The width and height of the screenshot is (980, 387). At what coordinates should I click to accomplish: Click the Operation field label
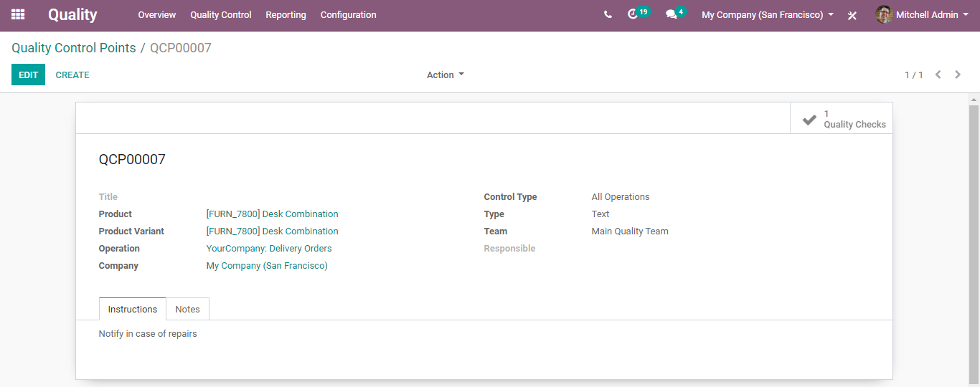119,248
